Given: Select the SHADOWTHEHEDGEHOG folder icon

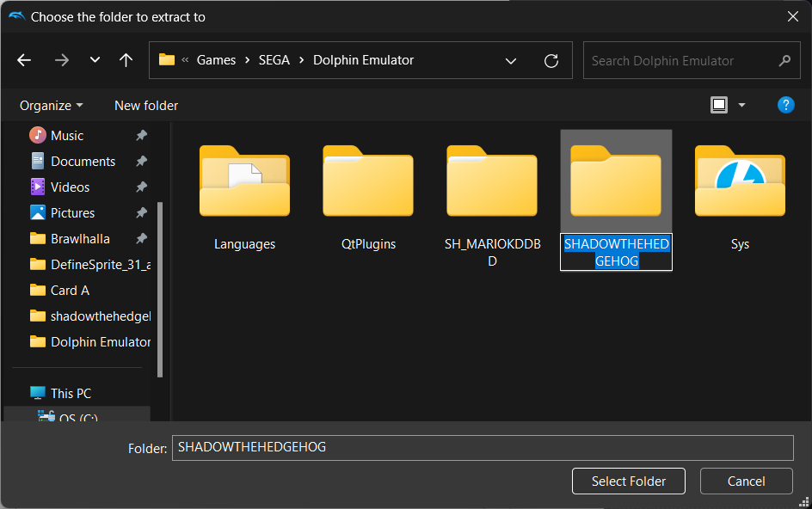Looking at the screenshot, I should pyautogui.click(x=616, y=181).
